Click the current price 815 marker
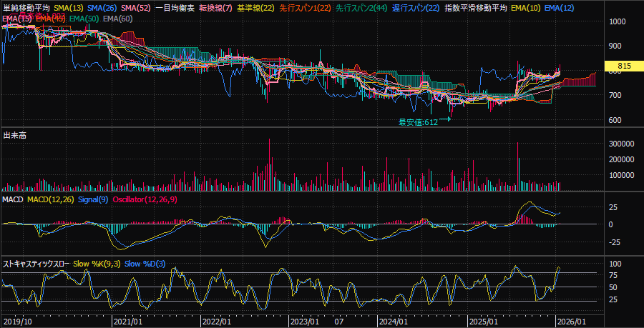The image size is (644, 328). tap(623, 66)
